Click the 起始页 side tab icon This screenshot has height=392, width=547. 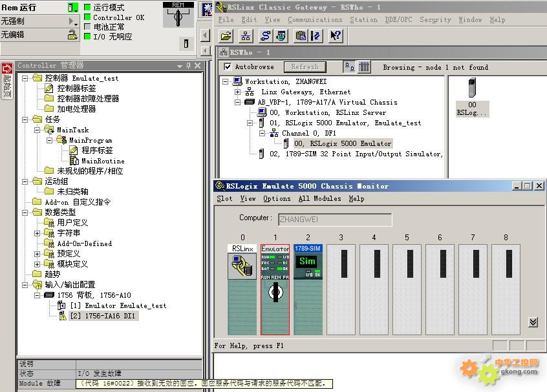[x=7, y=81]
